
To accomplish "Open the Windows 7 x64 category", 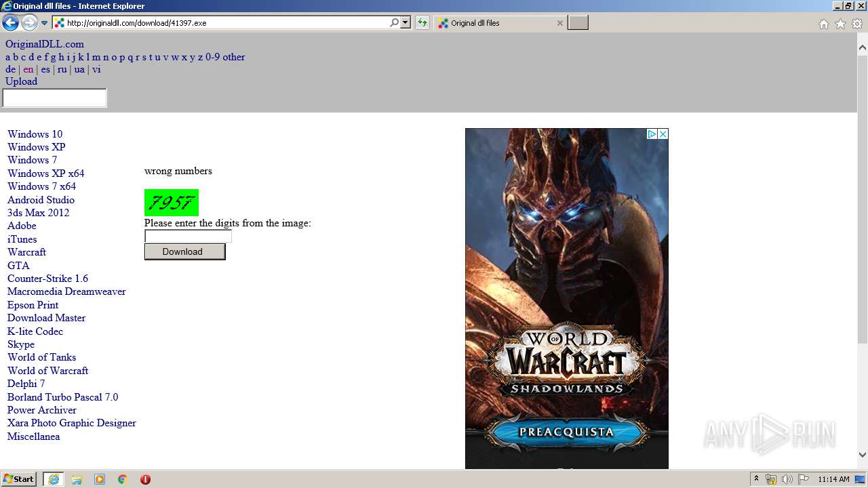I will click(x=41, y=186).
